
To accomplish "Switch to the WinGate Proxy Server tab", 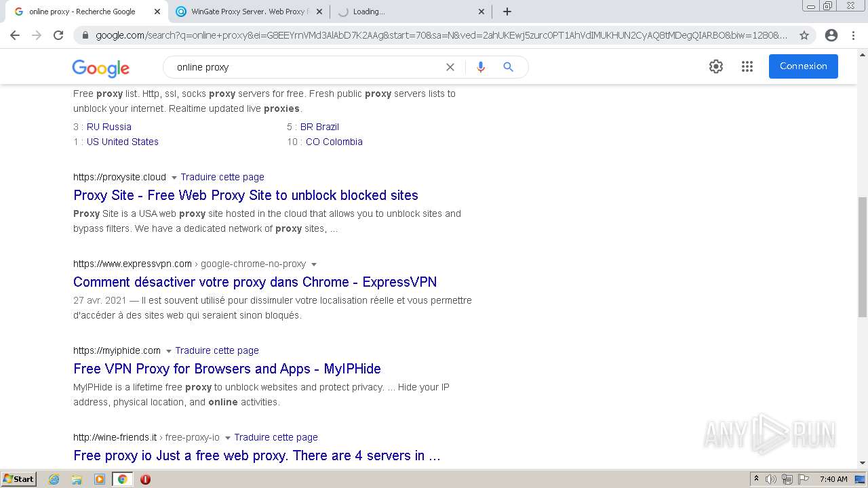I will [248, 12].
